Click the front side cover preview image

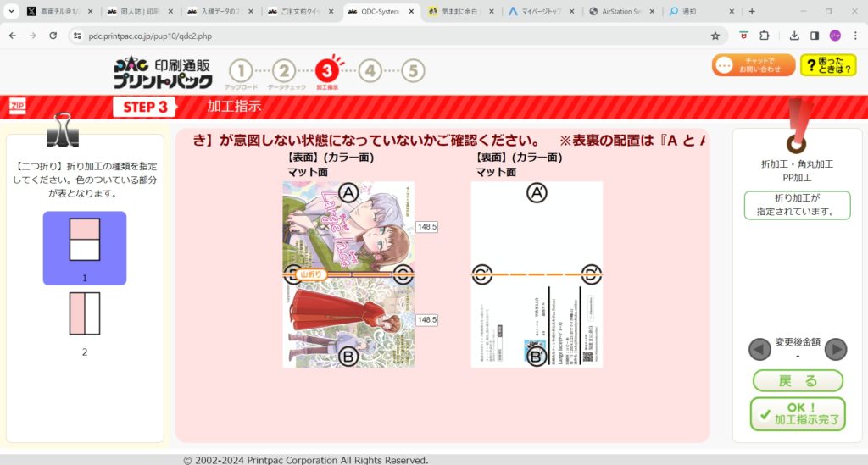coord(348,274)
